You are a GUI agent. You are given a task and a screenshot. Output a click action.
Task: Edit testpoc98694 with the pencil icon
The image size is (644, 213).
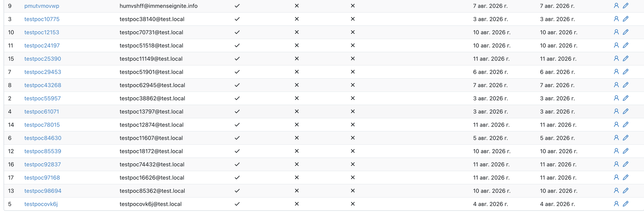[626, 190]
